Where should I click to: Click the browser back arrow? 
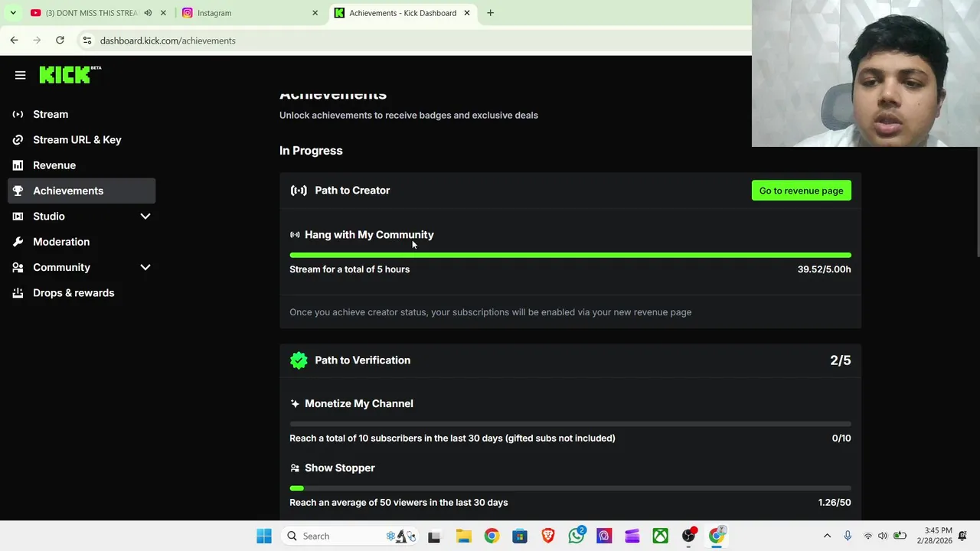pos(14,40)
